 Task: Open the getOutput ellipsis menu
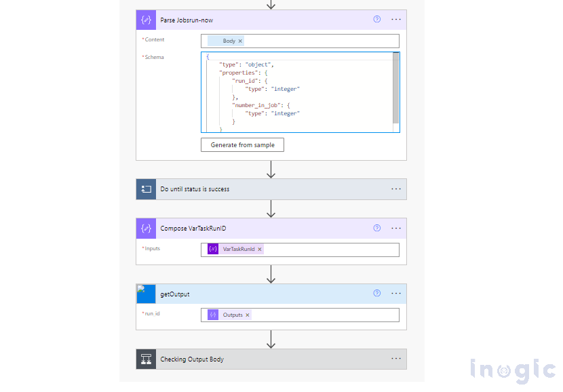pos(396,293)
